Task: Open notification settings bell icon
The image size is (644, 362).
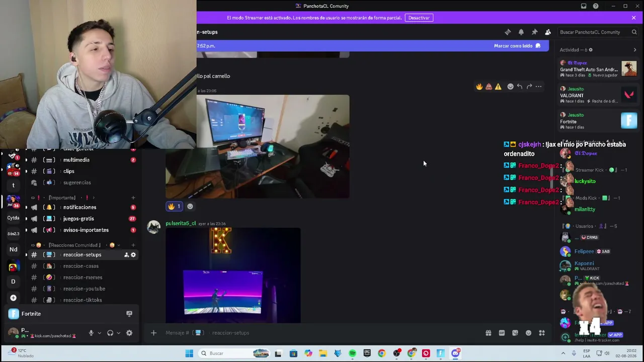Action: tap(521, 32)
